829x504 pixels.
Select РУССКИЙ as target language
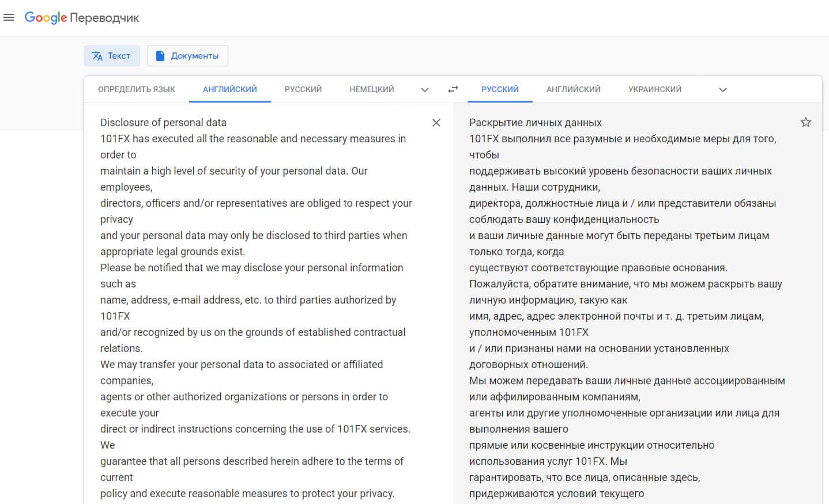pos(500,89)
